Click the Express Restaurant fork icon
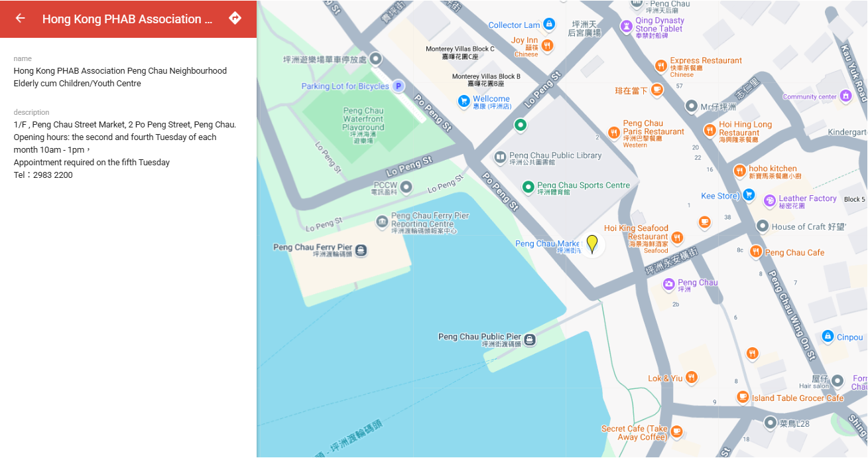This screenshot has width=868, height=458. pyautogui.click(x=660, y=65)
